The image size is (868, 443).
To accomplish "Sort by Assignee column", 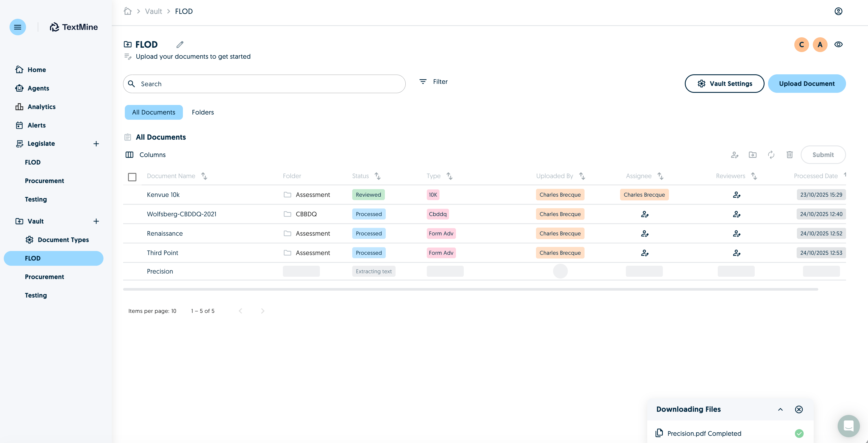I will [x=661, y=176].
